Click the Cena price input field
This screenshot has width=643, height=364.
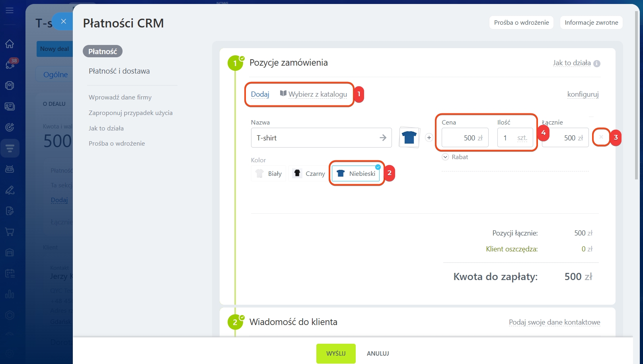coord(465,138)
